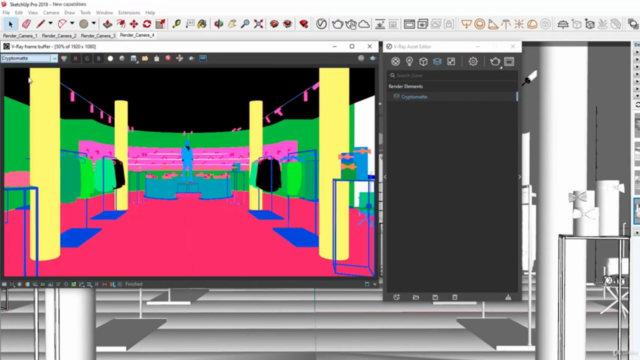
Task: Toggle green channel in frame buffer
Action: coord(87,59)
